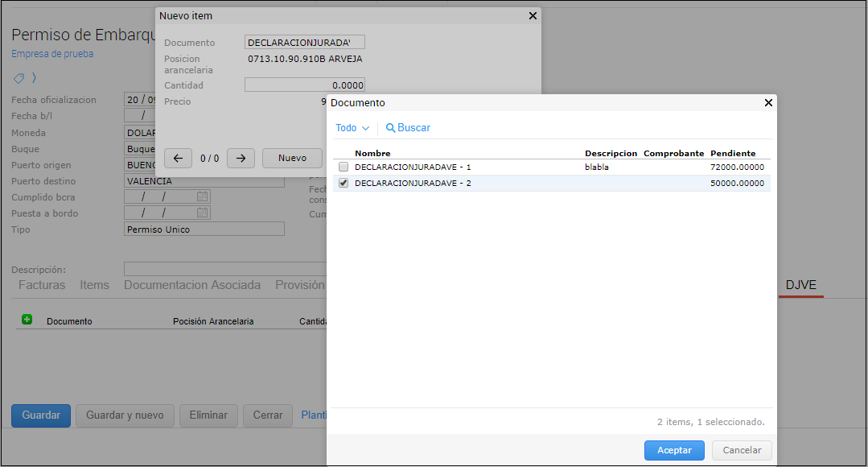Switch to the DJVE tab

click(x=800, y=285)
